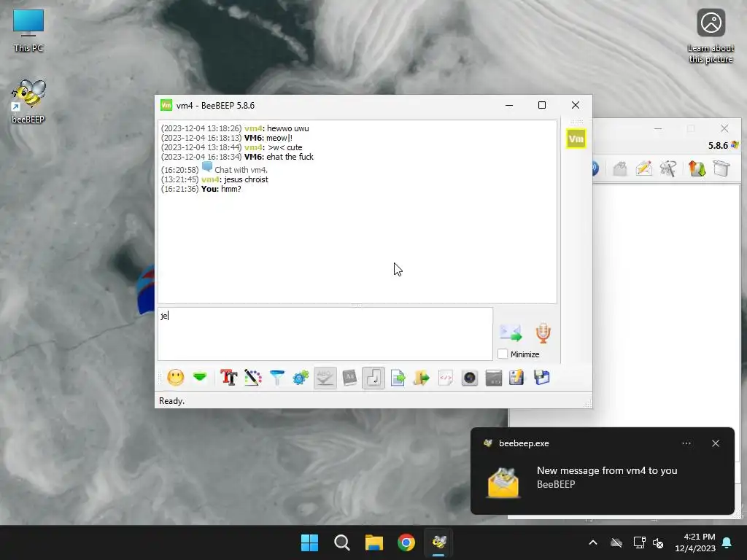This screenshot has height=560, width=747.
Task: Open the clock showing 4:21 PM
Action: coord(695,542)
